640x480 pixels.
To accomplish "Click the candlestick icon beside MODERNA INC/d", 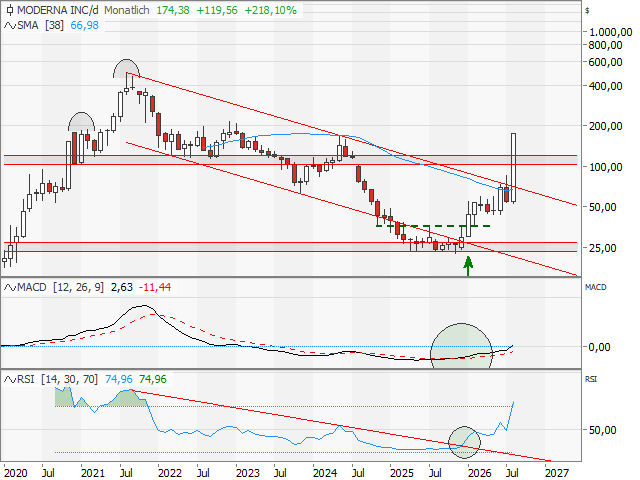I will click(x=9, y=10).
